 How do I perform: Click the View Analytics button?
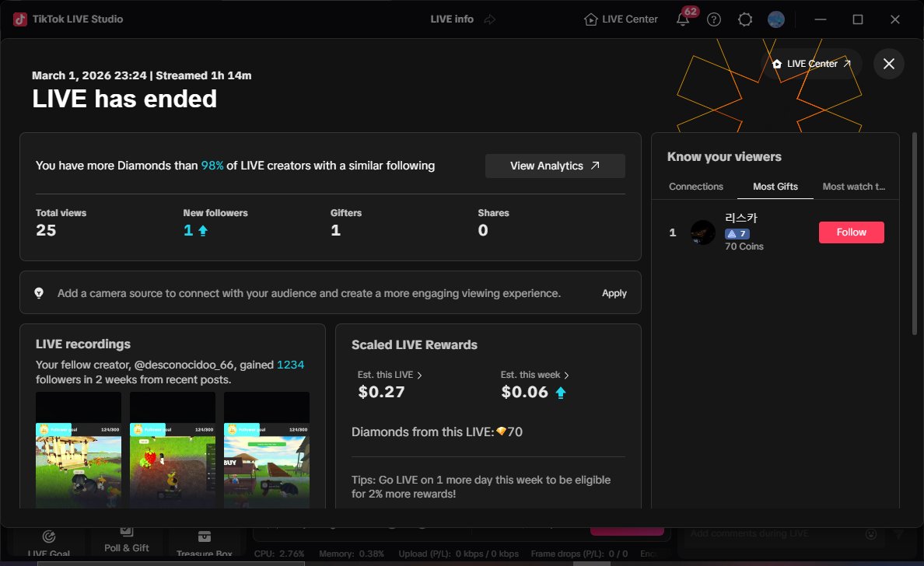tap(555, 166)
